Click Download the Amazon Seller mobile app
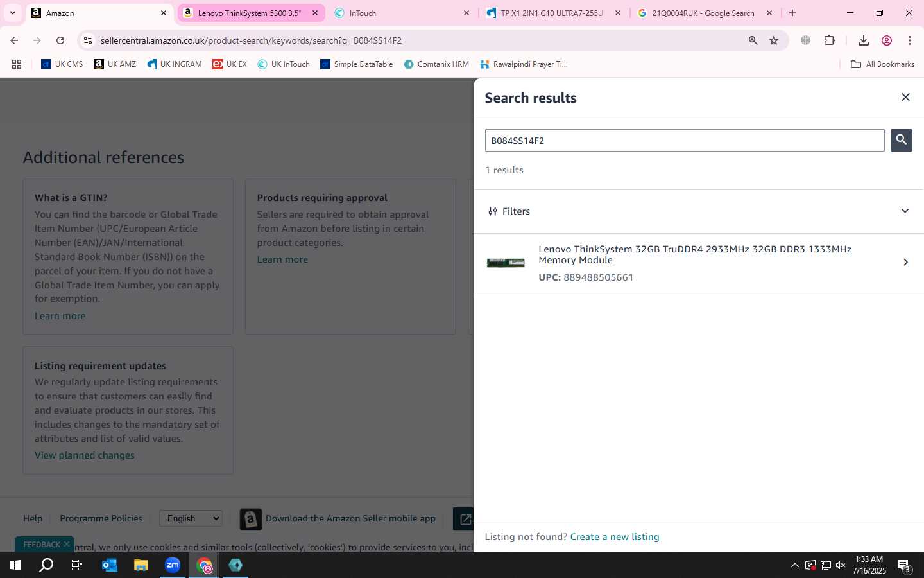Screen dimensions: 924x578 [350, 518]
